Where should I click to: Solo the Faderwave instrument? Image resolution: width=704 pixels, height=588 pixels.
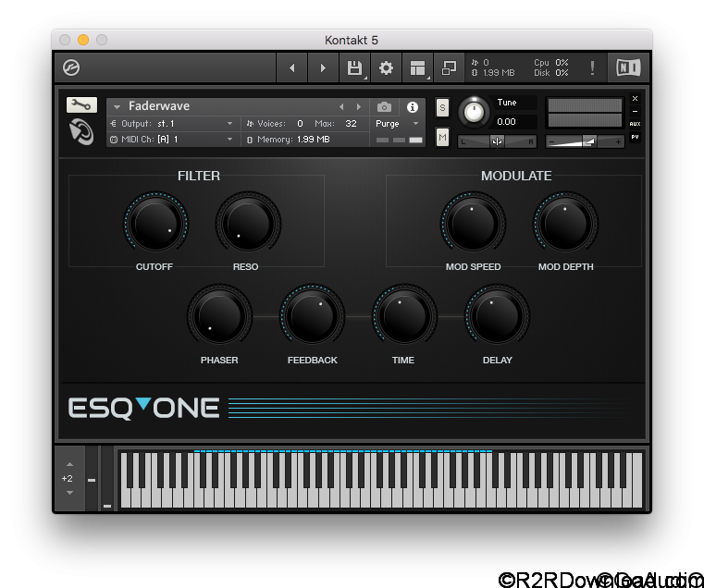pos(442,107)
